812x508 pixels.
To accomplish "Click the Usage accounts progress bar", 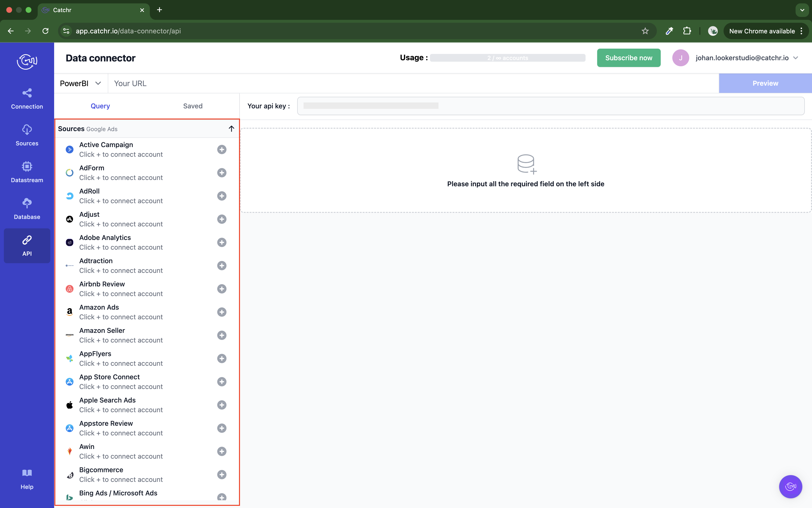I will [x=507, y=58].
